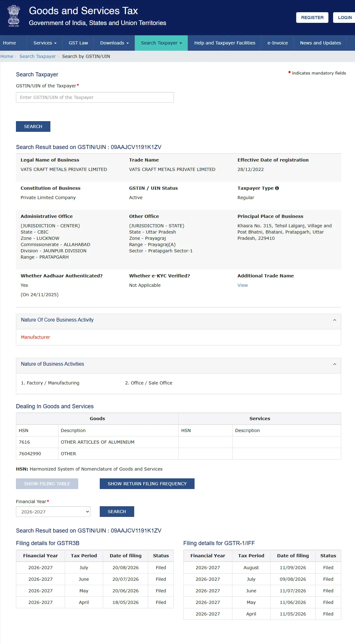This screenshot has width=355, height=644.
Task: Click the Search Taxpayer breadcrumb link
Action: pyautogui.click(x=38, y=56)
